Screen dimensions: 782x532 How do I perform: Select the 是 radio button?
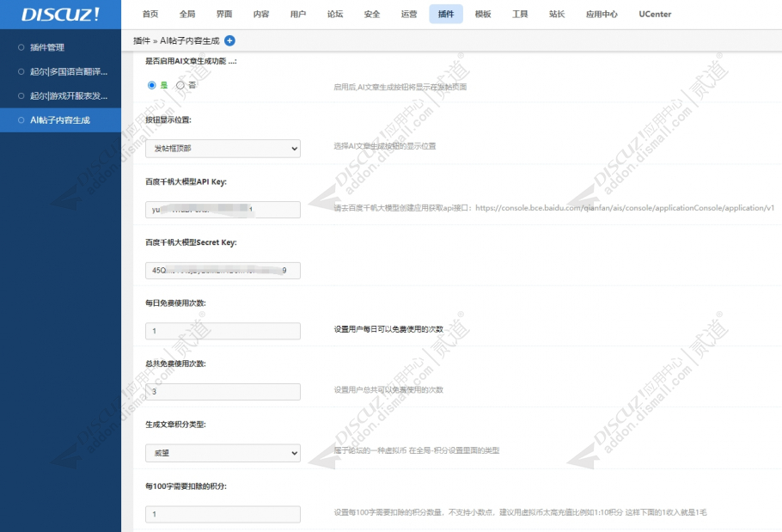pos(151,85)
